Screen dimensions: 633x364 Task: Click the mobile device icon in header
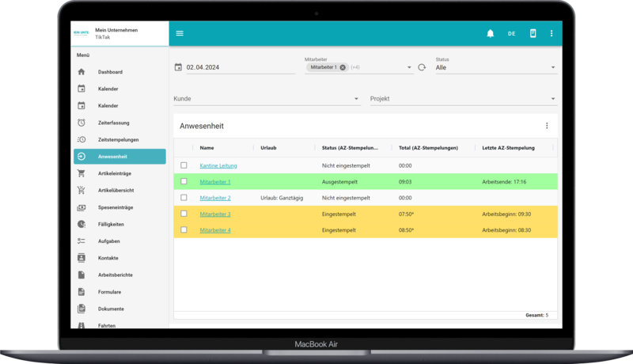click(x=533, y=33)
